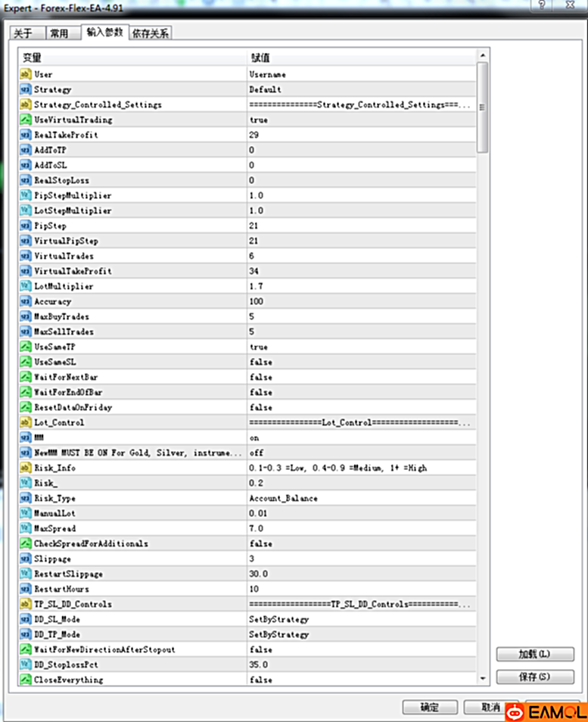Click the 确定 confirm button
The width and height of the screenshot is (588, 722).
point(430,708)
